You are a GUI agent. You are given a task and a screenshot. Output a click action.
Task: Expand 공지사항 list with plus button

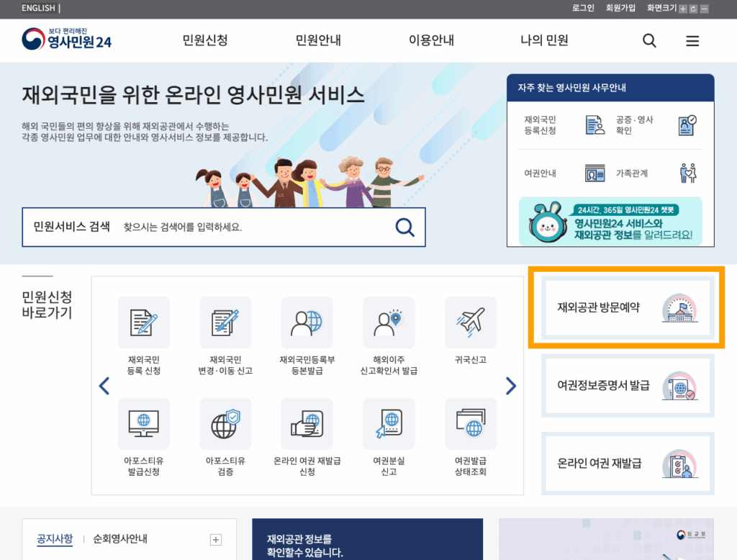tap(216, 540)
